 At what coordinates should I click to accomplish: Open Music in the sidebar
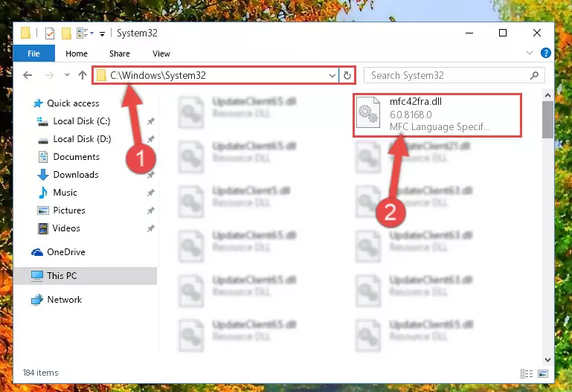57,193
